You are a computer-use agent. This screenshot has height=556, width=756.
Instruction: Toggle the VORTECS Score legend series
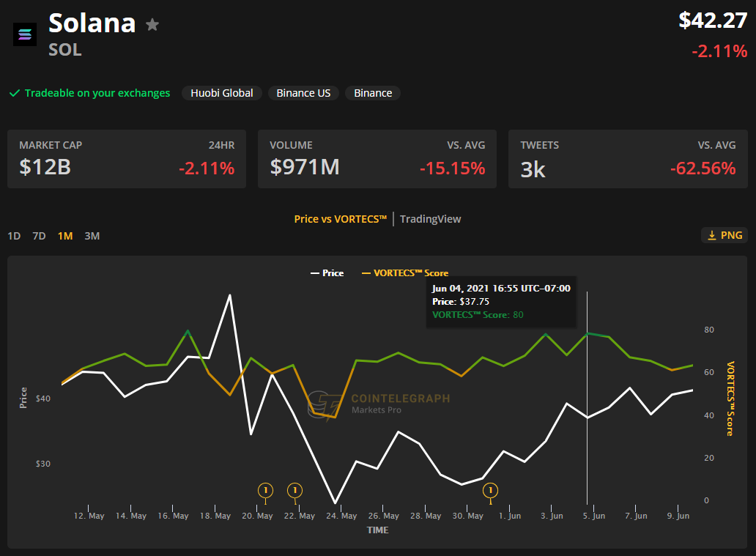(405, 273)
